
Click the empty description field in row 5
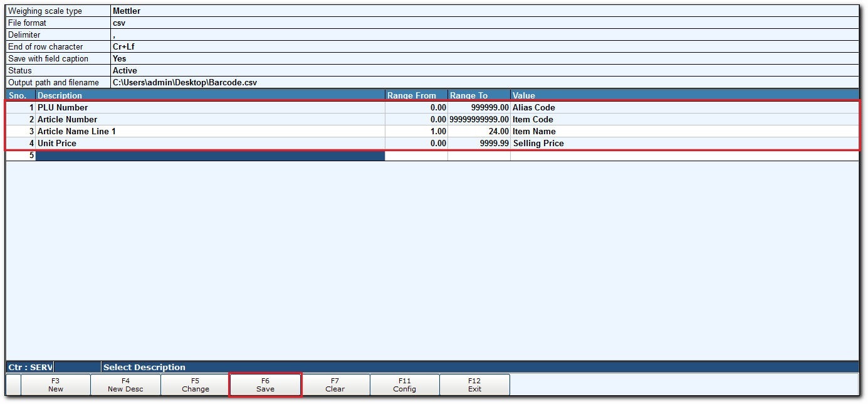(x=211, y=156)
